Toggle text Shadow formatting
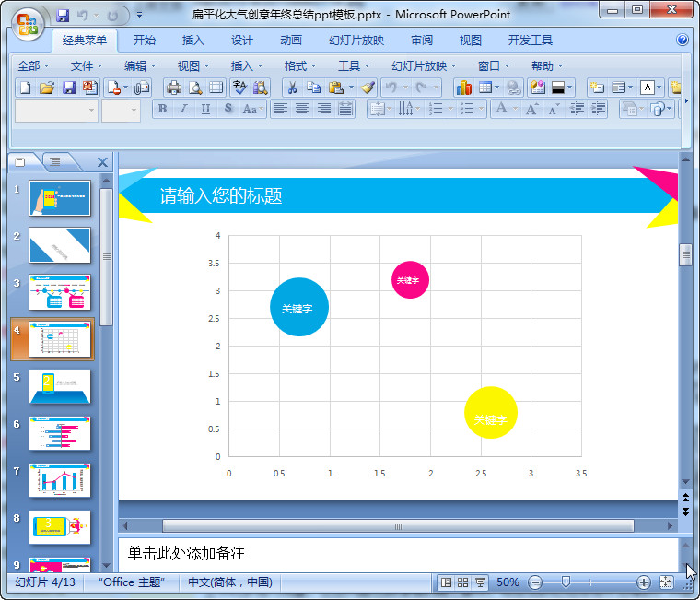The height and width of the screenshot is (600, 700). [x=228, y=109]
